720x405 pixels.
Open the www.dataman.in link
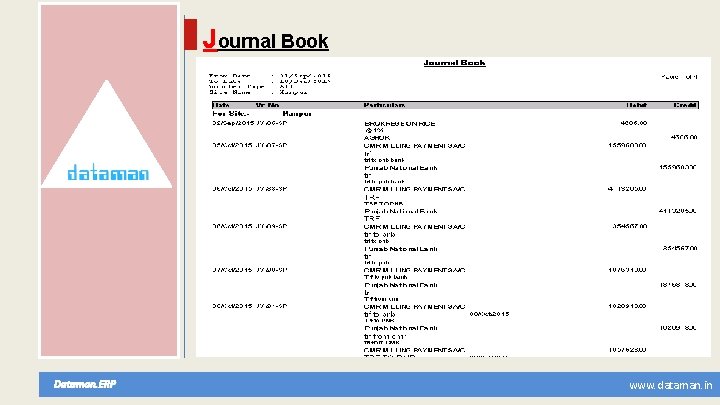tap(670, 385)
